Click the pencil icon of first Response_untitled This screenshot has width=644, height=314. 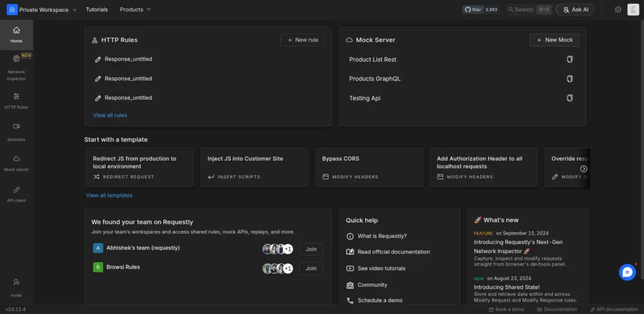coord(97,60)
